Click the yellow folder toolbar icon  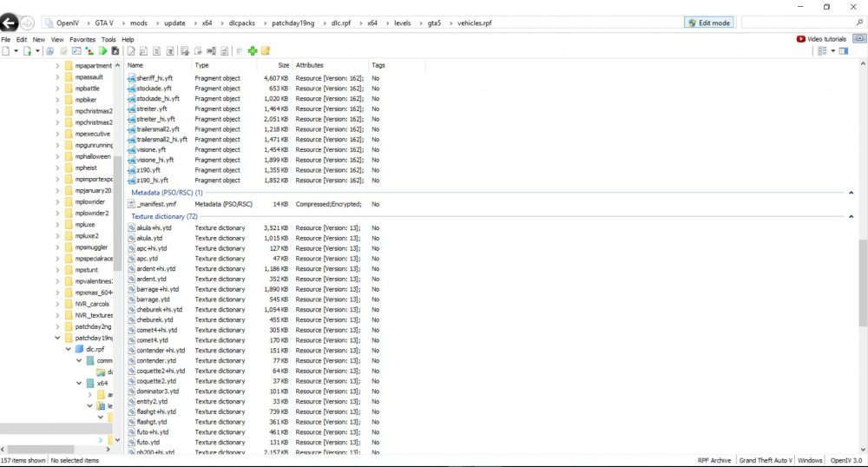[266, 51]
